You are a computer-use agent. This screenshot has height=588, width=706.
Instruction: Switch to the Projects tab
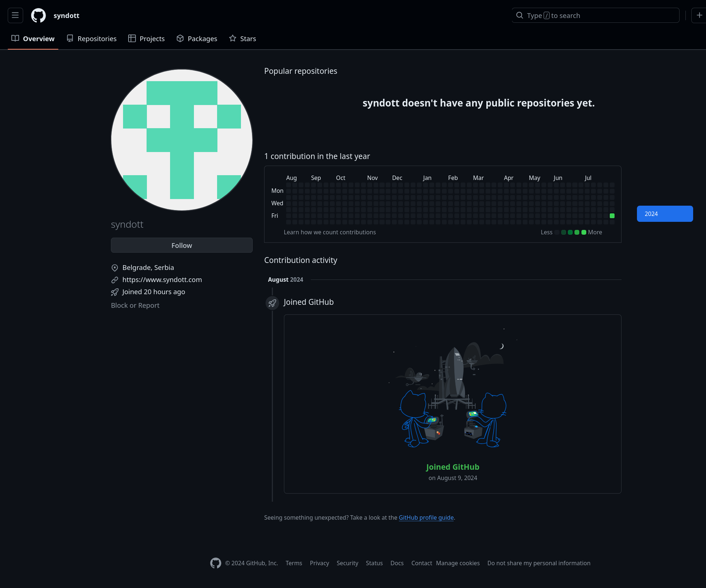(147, 39)
